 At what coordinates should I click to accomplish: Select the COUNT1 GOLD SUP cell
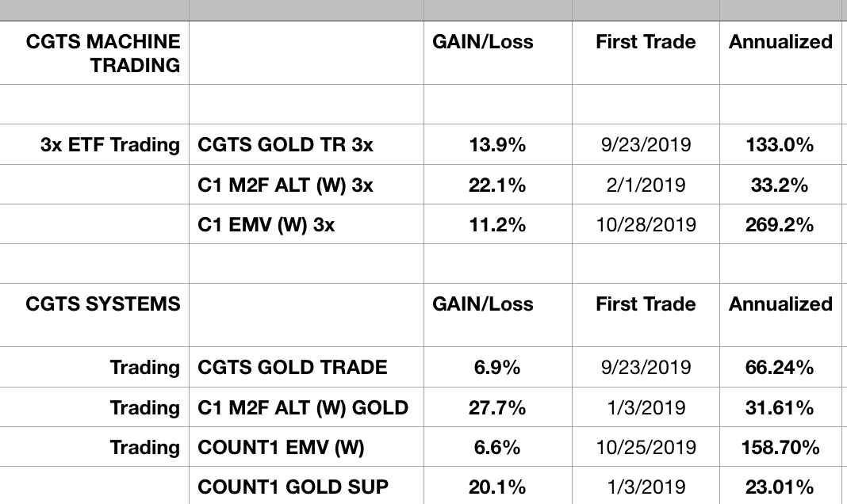pos(293,487)
